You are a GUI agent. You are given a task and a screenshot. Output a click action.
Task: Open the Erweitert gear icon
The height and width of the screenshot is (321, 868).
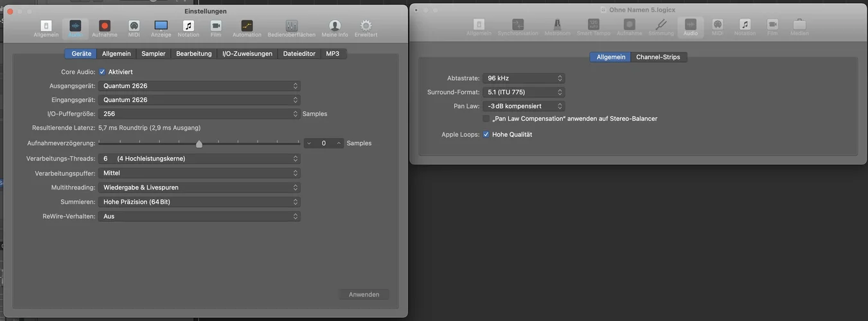(366, 28)
